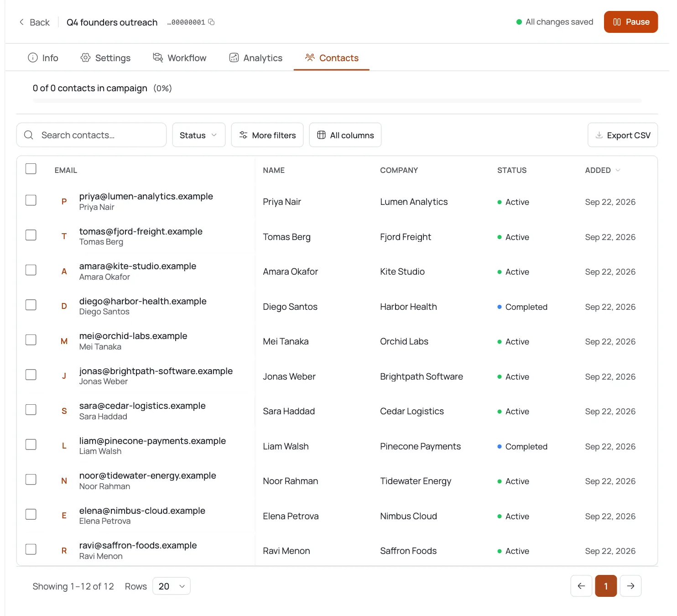The height and width of the screenshot is (616, 677).
Task: Open the All columns selector
Action: pyautogui.click(x=345, y=135)
